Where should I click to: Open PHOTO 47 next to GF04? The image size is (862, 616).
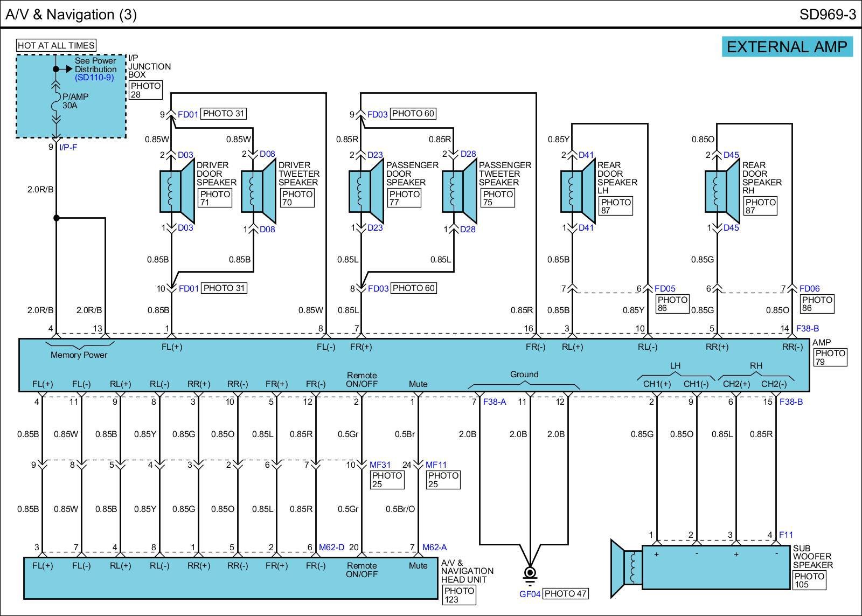click(x=565, y=594)
